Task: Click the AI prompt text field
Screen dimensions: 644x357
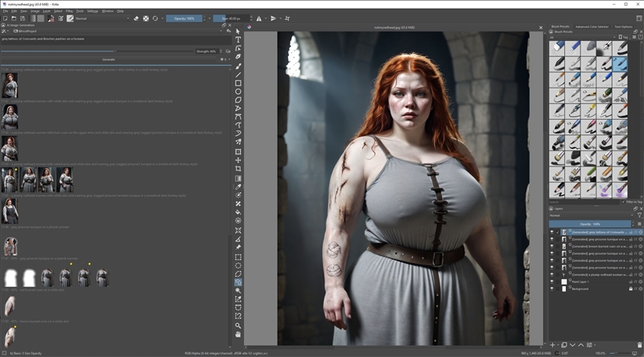Action: point(113,39)
